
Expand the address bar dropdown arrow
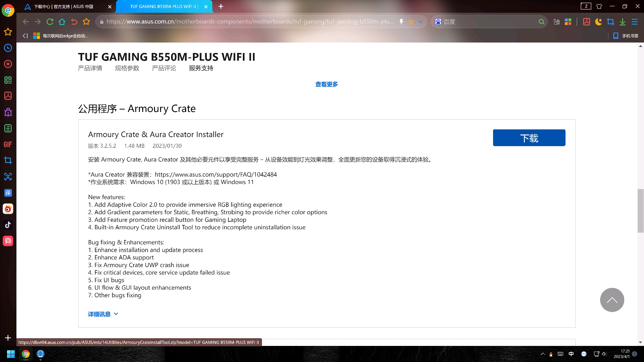point(421,22)
